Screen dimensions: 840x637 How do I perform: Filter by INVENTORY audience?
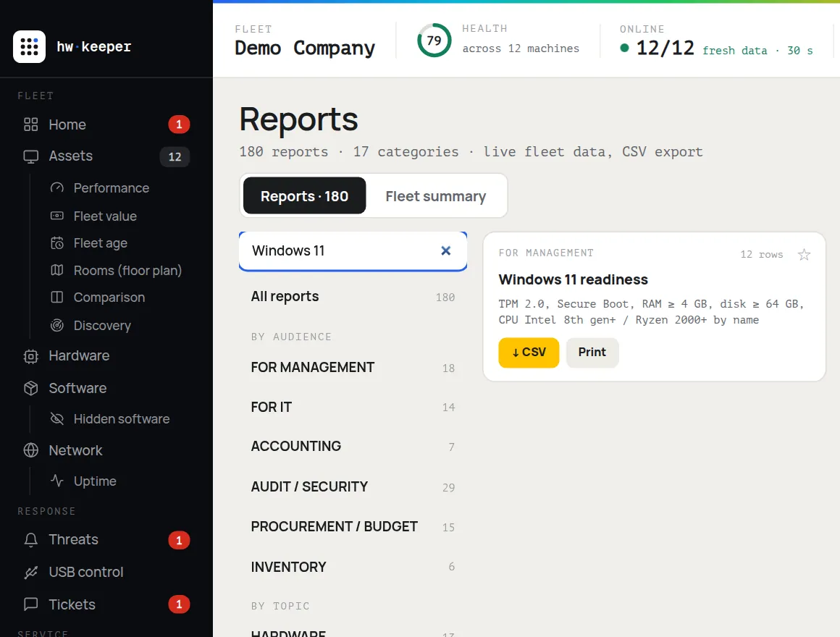point(353,567)
